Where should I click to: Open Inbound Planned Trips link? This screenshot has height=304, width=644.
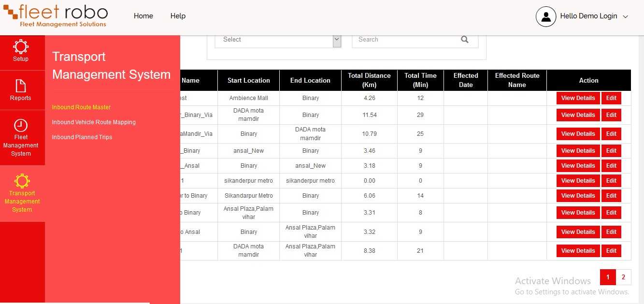(x=82, y=137)
